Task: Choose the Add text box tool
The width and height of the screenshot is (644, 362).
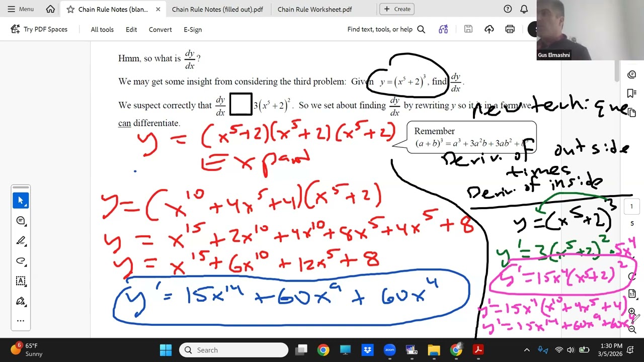Action: point(21,281)
